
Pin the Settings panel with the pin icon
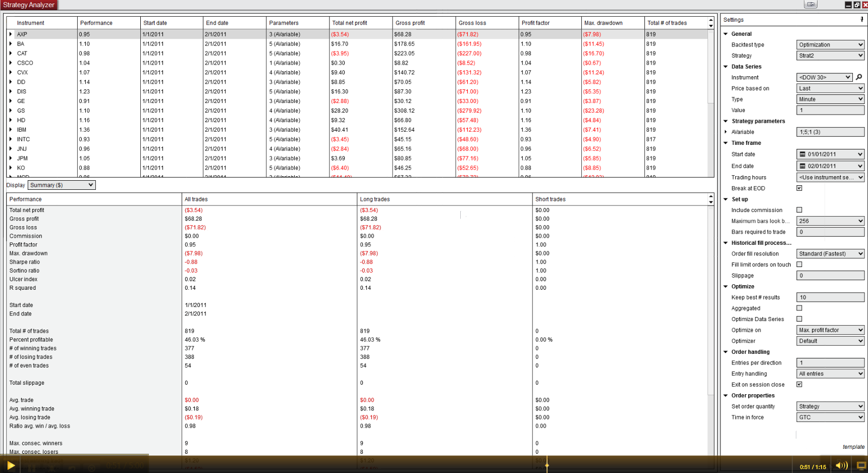862,19
